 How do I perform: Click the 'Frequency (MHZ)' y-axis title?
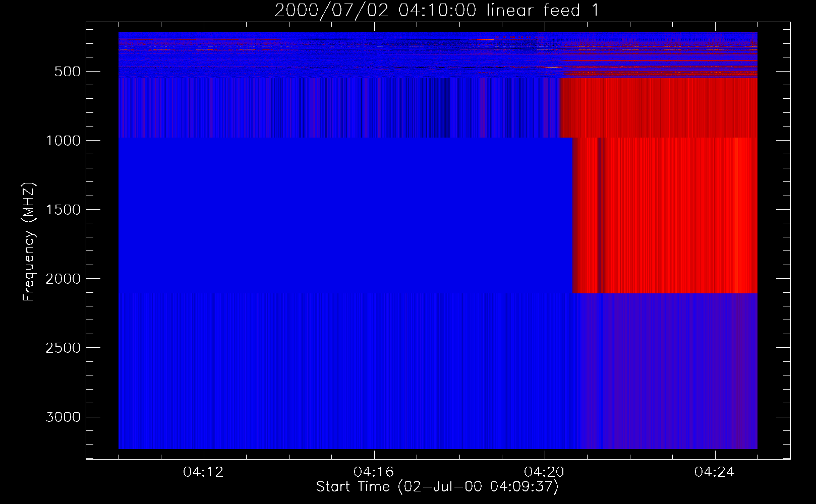(29, 242)
